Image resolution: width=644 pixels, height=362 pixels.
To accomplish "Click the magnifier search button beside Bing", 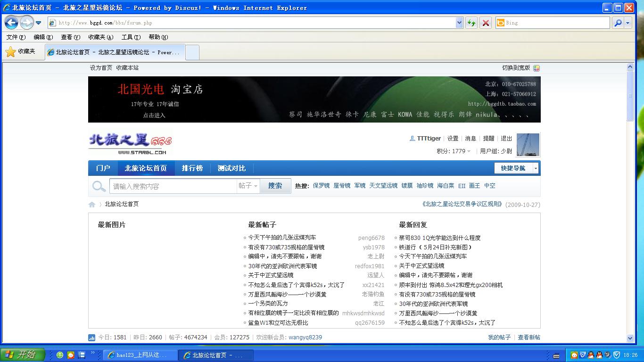I will tap(618, 23).
